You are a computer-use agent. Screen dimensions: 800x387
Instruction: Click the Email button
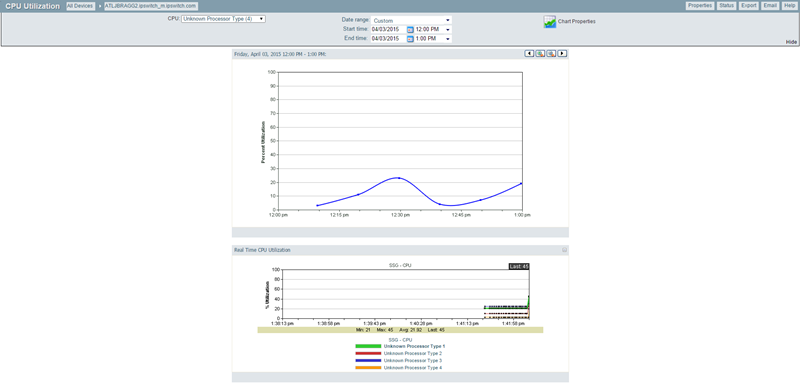tap(770, 6)
